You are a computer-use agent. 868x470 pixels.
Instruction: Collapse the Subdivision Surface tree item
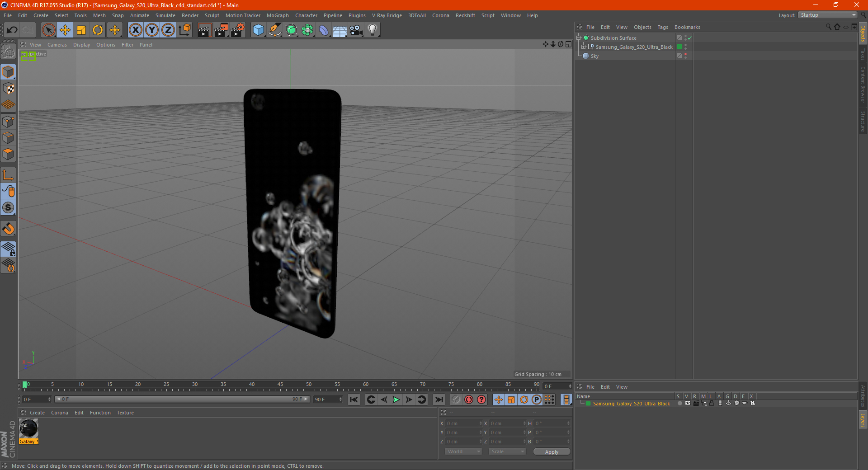pos(578,38)
